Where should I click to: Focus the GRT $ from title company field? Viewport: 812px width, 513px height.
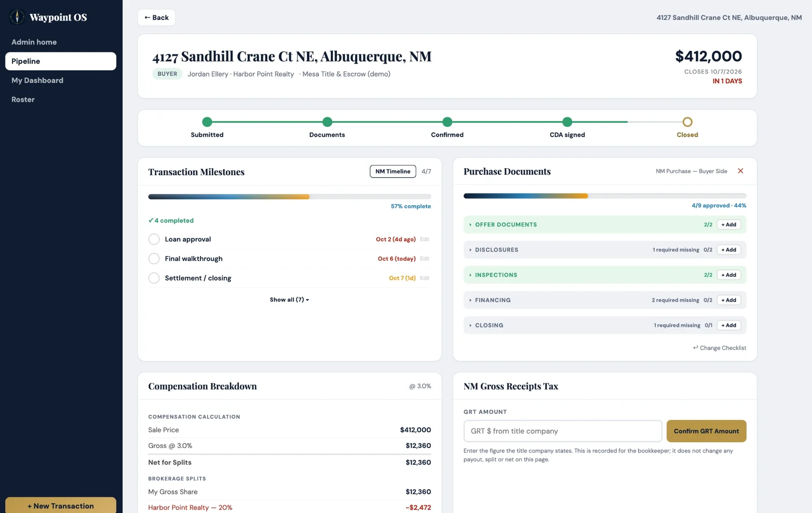tap(563, 431)
